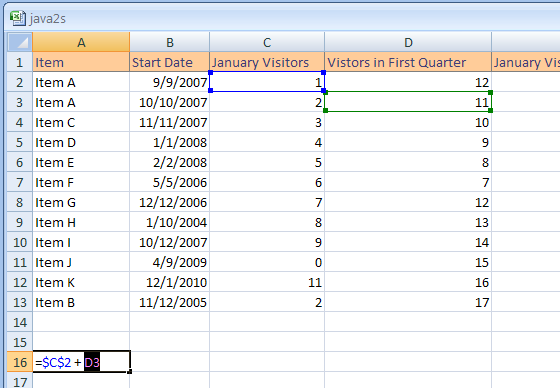This screenshot has height=388, width=560.
Task: Click the 'Item H' cell
Action: (x=81, y=223)
